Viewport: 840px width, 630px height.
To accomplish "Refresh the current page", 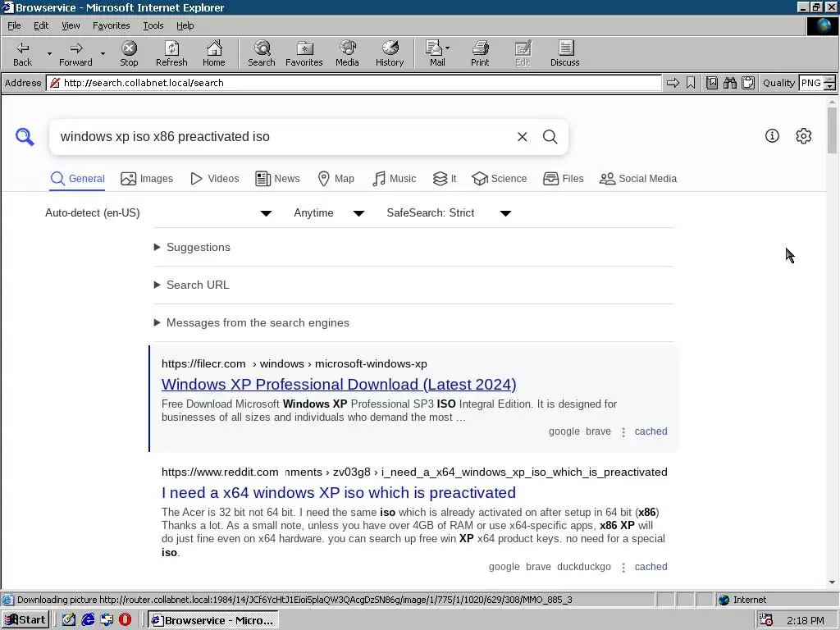I will click(171, 53).
